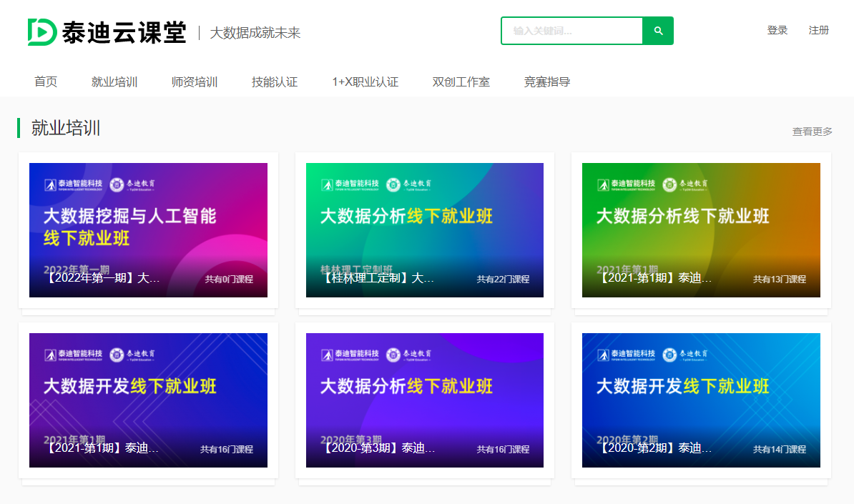This screenshot has height=504, width=854.
Task: Open 2021-第1期 大数据分析 green-orange course card
Action: point(701,230)
